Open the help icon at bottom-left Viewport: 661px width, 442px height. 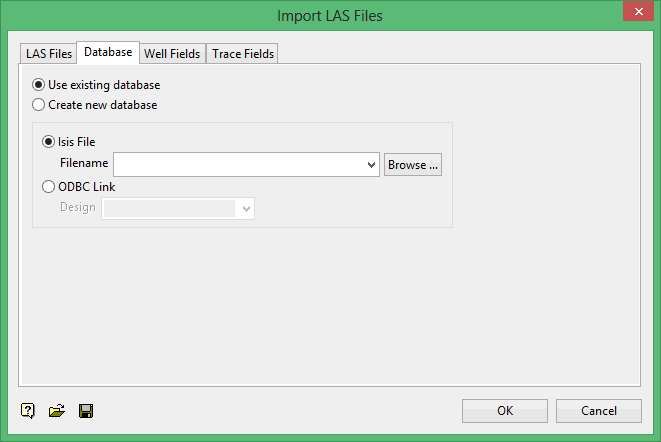[x=28, y=410]
